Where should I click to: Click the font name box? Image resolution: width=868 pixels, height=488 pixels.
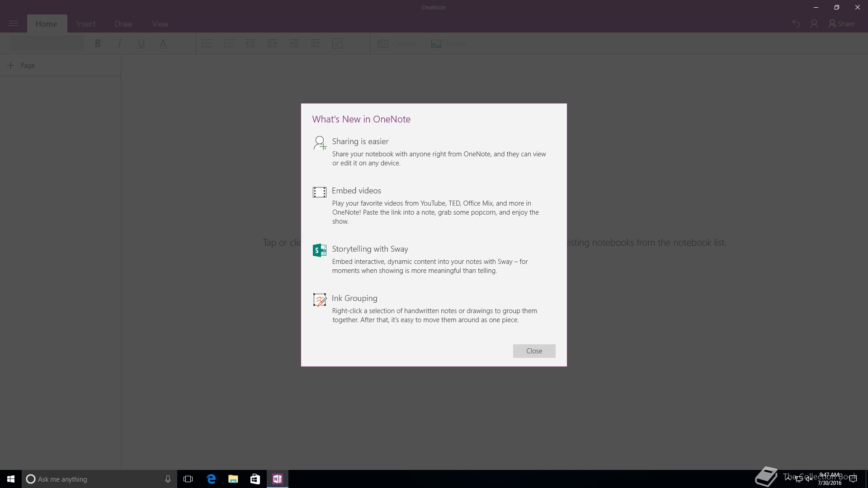coord(35,44)
